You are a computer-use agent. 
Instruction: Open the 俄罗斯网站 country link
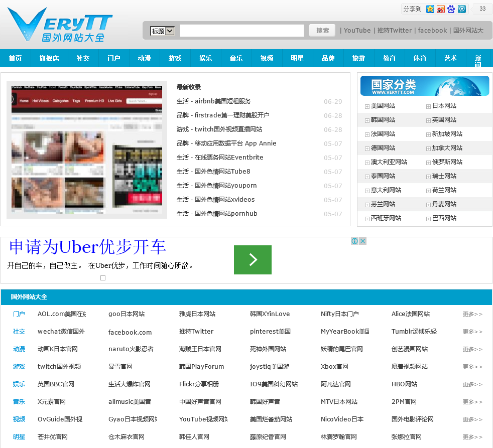point(447,162)
